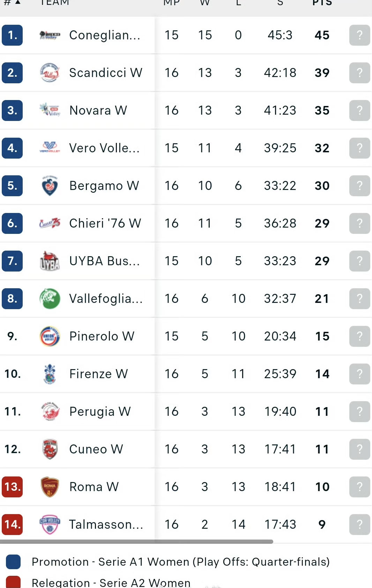Tap the Chieri '76 W logo

(x=50, y=223)
